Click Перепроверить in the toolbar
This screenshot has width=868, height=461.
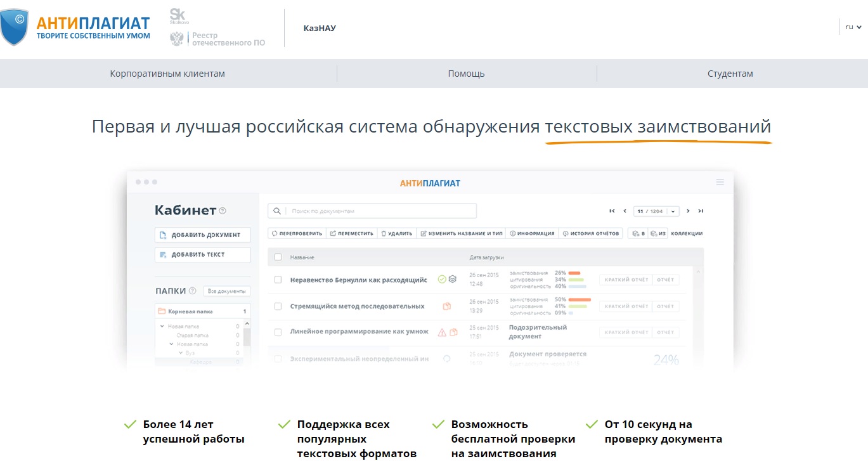point(297,233)
